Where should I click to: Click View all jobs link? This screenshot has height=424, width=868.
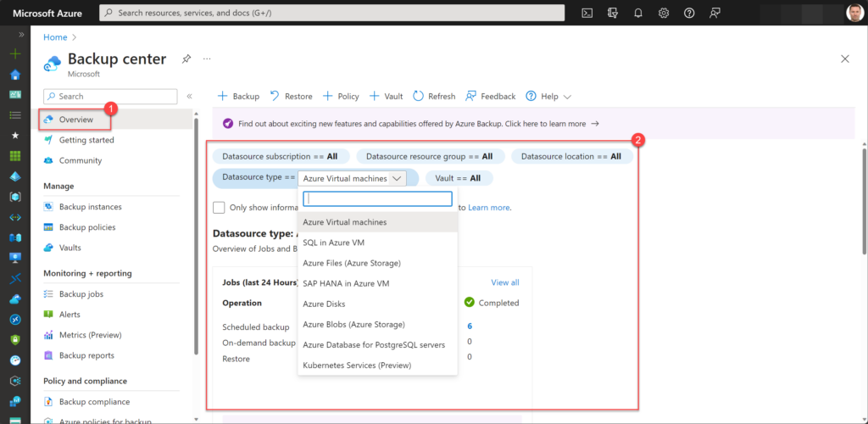[x=505, y=282]
